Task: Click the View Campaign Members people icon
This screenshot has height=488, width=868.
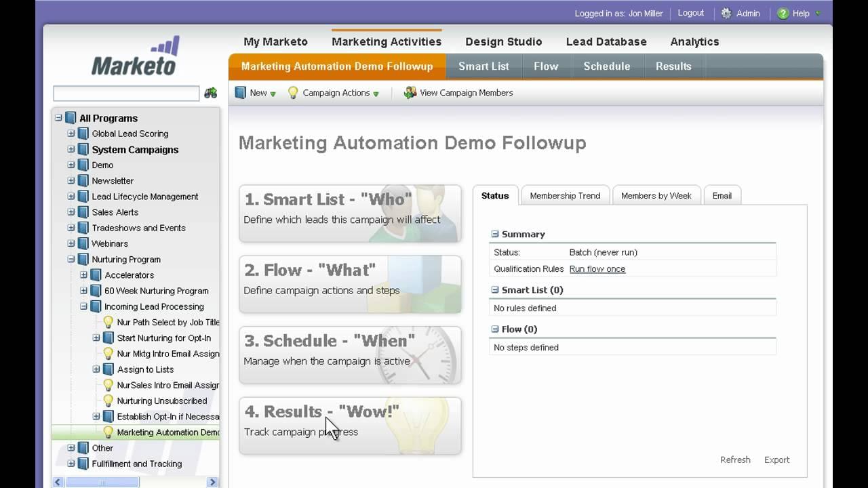Action: [410, 93]
